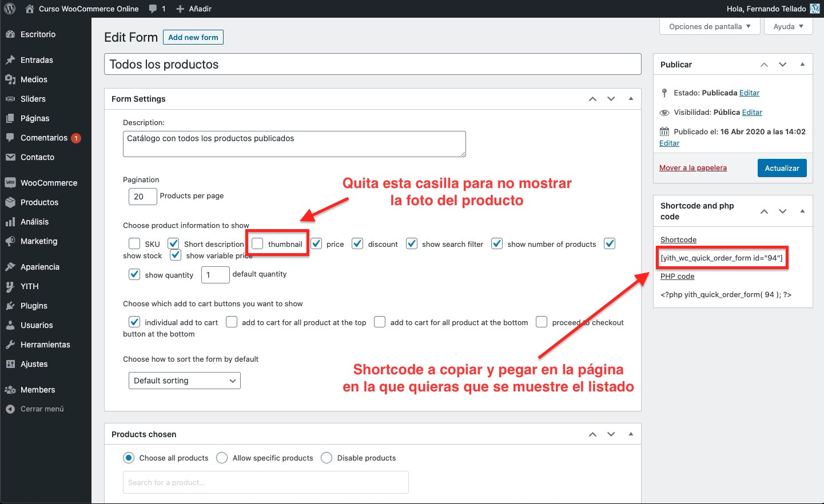Click the Search for a product field
Image resolution: width=824 pixels, height=504 pixels.
click(x=265, y=482)
